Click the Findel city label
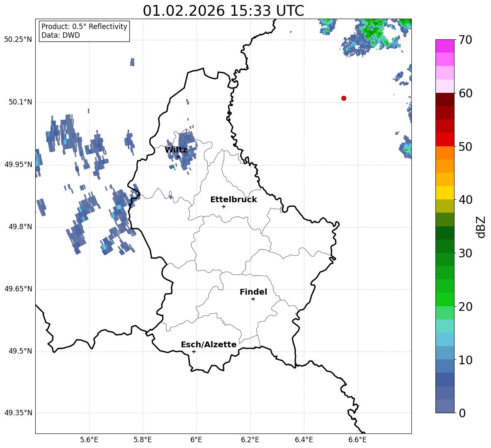 click(x=253, y=292)
